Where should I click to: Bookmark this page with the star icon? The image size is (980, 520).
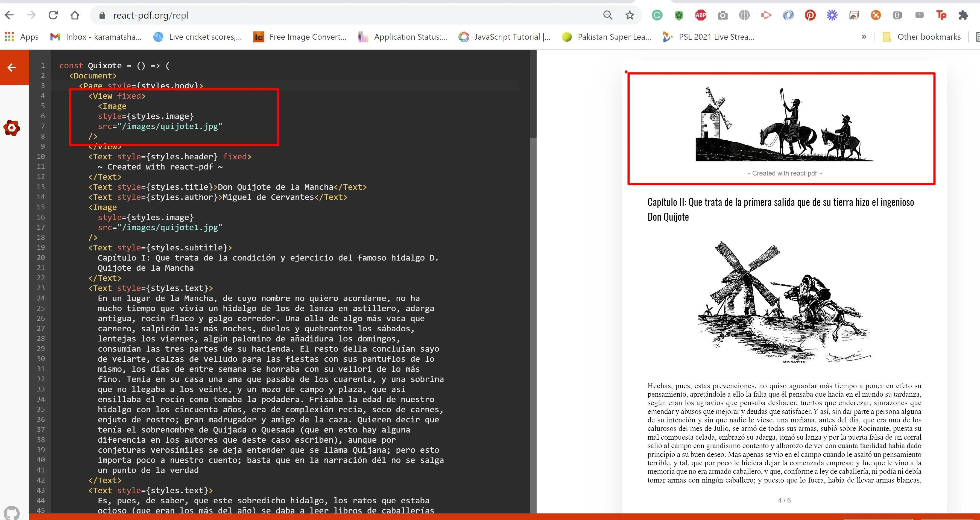630,15
